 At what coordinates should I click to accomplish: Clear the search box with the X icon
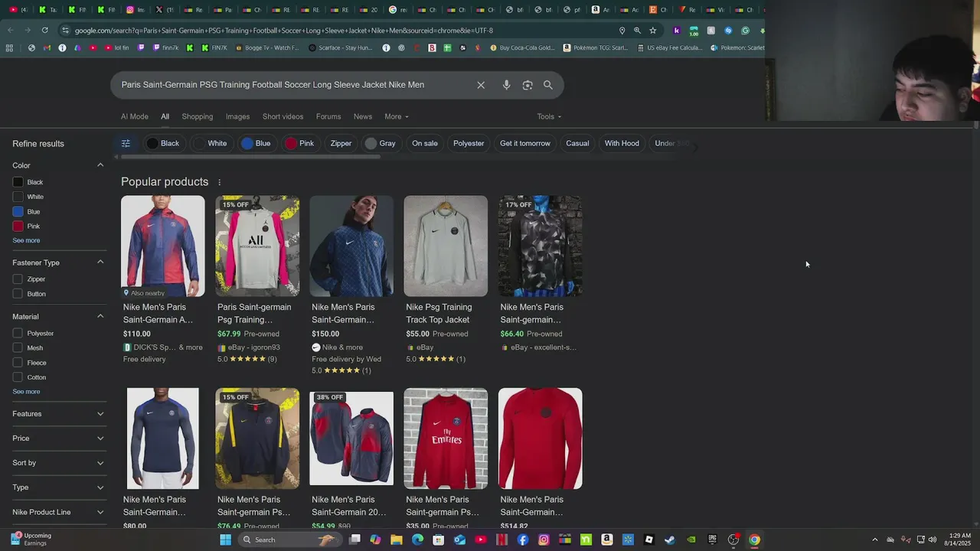(481, 85)
